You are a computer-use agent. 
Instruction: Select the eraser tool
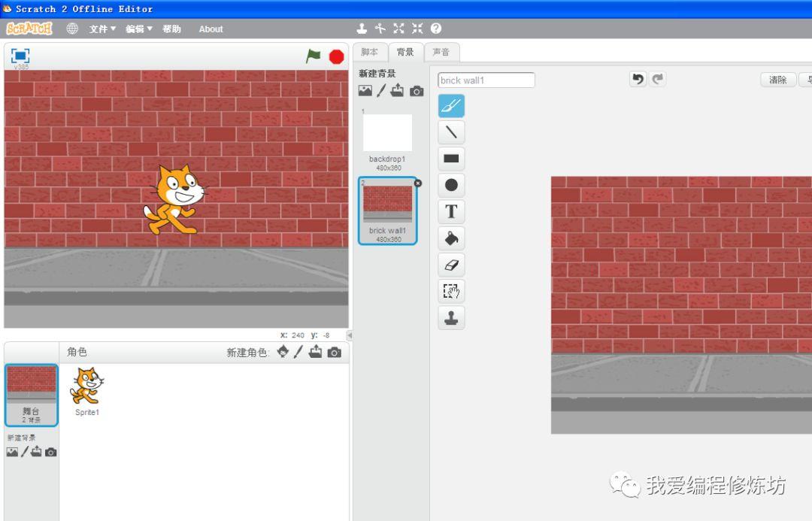coord(451,265)
